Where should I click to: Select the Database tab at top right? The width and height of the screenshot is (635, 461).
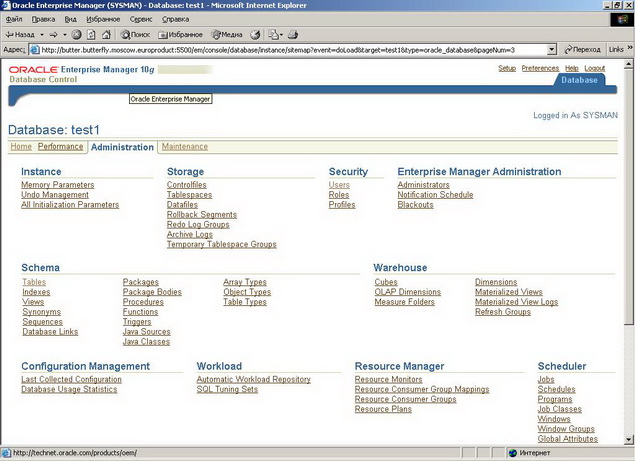pyautogui.click(x=579, y=80)
